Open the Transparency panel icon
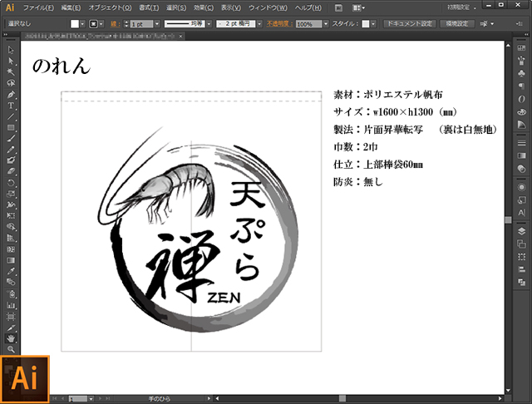The width and height of the screenshot is (532, 404). click(x=521, y=169)
